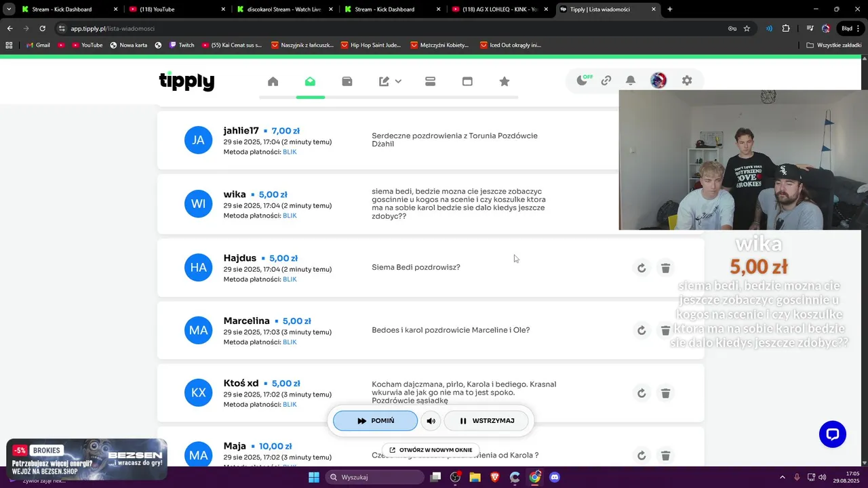Click the name 'Marcelina' in the list

coord(246,321)
